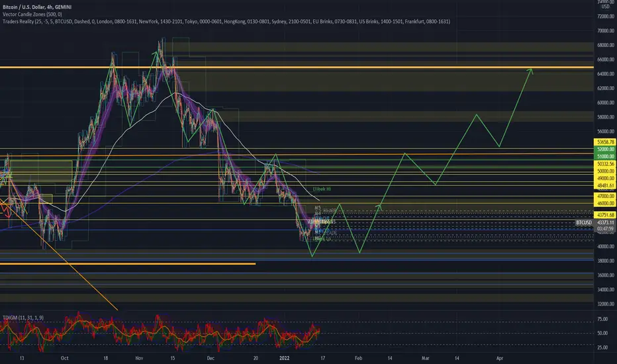Screen dimensions: 617x364
Task: Click the 49000.00 yellow price label
Action: tap(605, 178)
